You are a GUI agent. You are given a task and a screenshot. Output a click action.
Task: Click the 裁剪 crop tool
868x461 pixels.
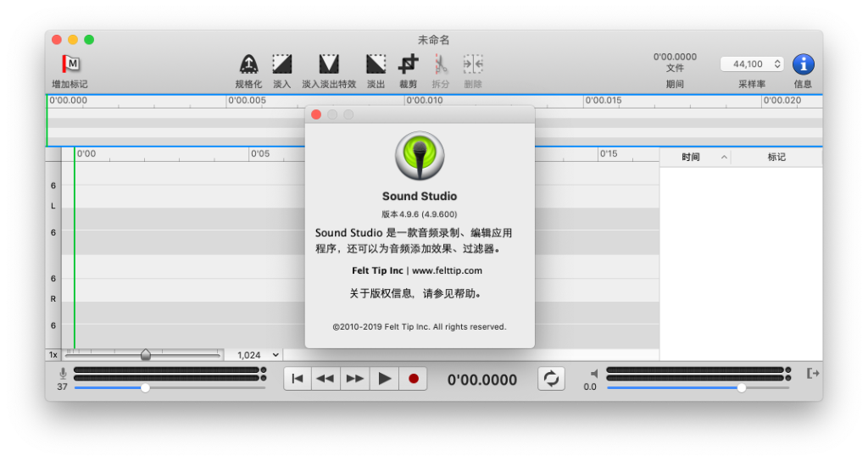(x=408, y=64)
